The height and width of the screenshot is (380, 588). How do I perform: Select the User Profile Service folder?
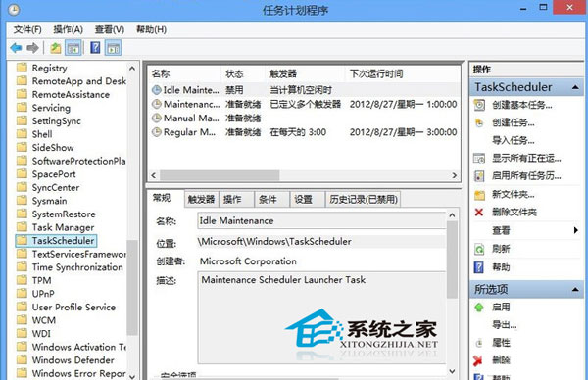point(67,307)
